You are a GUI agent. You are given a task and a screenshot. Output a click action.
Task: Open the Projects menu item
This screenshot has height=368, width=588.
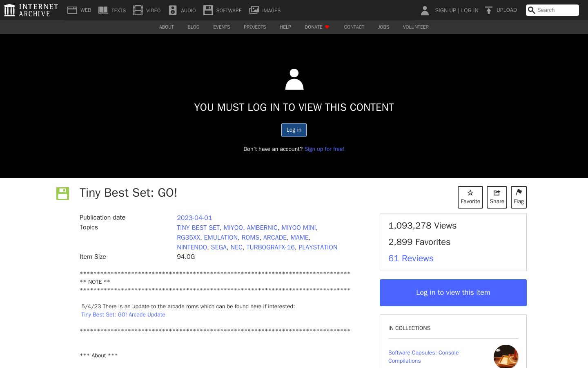(x=255, y=27)
